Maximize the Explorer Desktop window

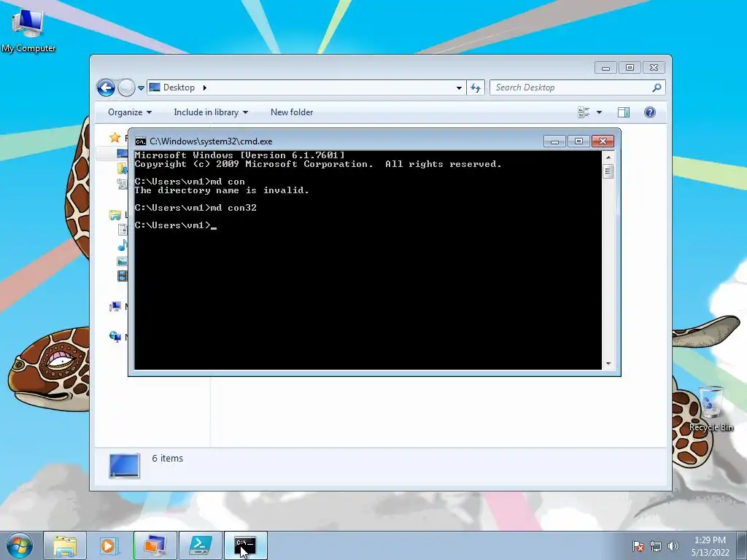click(x=630, y=68)
